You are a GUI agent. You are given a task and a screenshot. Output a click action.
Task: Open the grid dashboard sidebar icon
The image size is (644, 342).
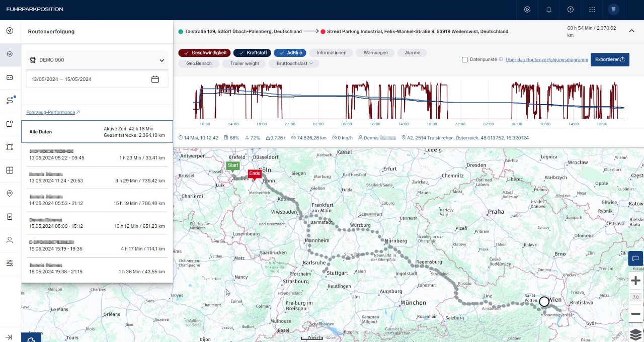coord(10,170)
